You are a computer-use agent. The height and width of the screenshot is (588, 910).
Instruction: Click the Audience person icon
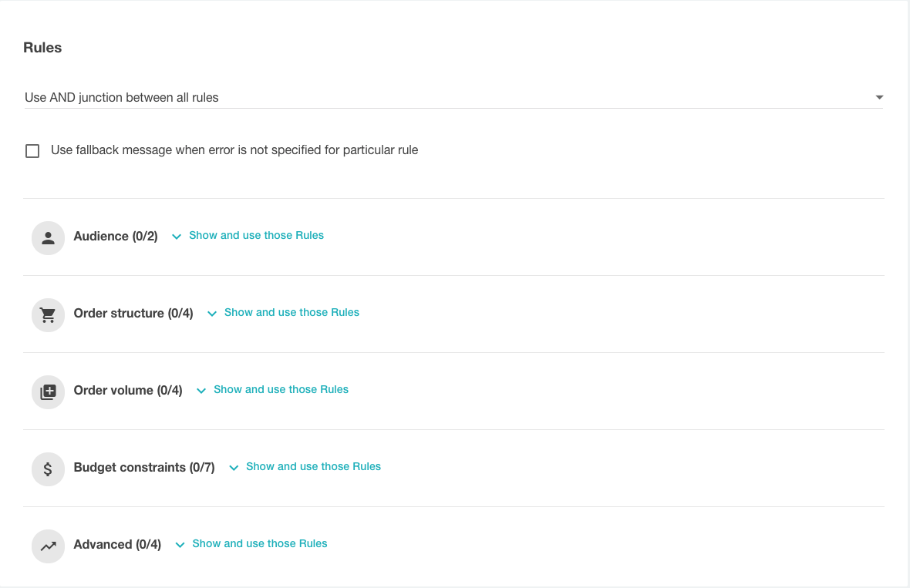48,237
